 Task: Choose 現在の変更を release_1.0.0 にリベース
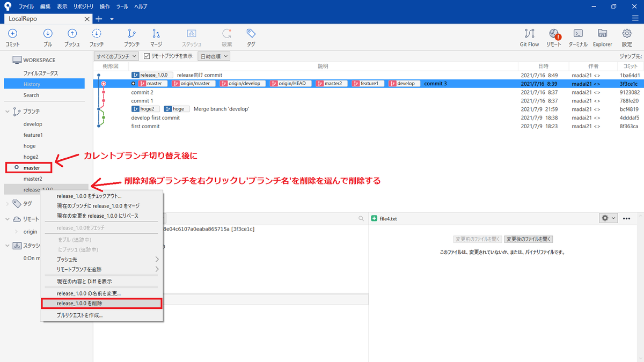pyautogui.click(x=101, y=216)
